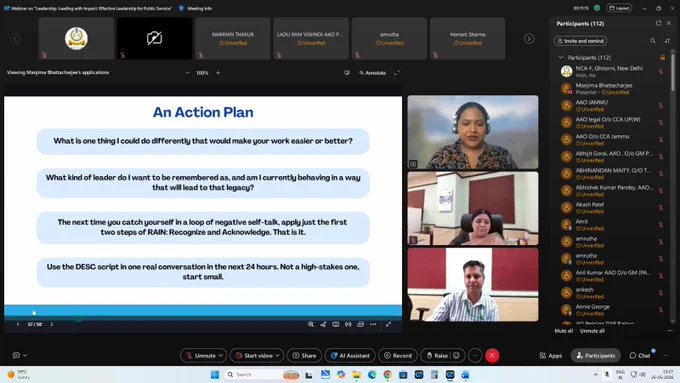End meeting with red X button
The width and height of the screenshot is (680, 383).
pyautogui.click(x=492, y=355)
